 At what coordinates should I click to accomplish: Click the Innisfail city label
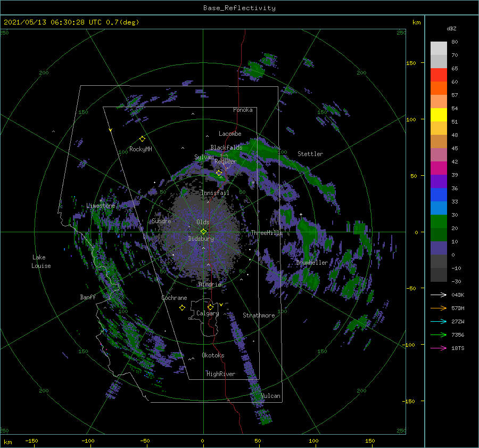click(215, 193)
